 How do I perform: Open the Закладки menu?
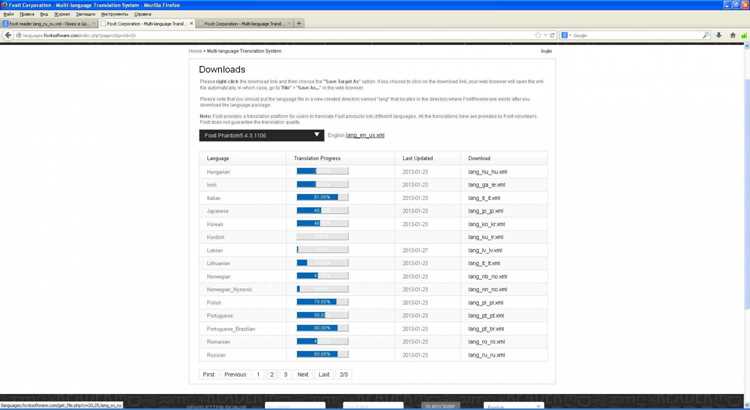(x=86, y=14)
